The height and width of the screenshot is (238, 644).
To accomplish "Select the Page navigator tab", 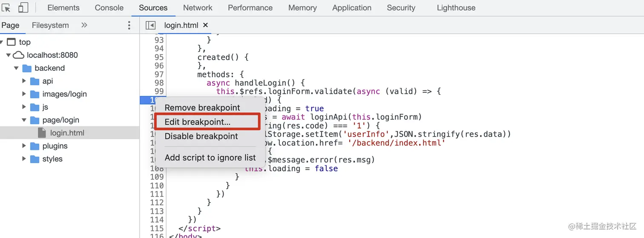I will coord(10,25).
